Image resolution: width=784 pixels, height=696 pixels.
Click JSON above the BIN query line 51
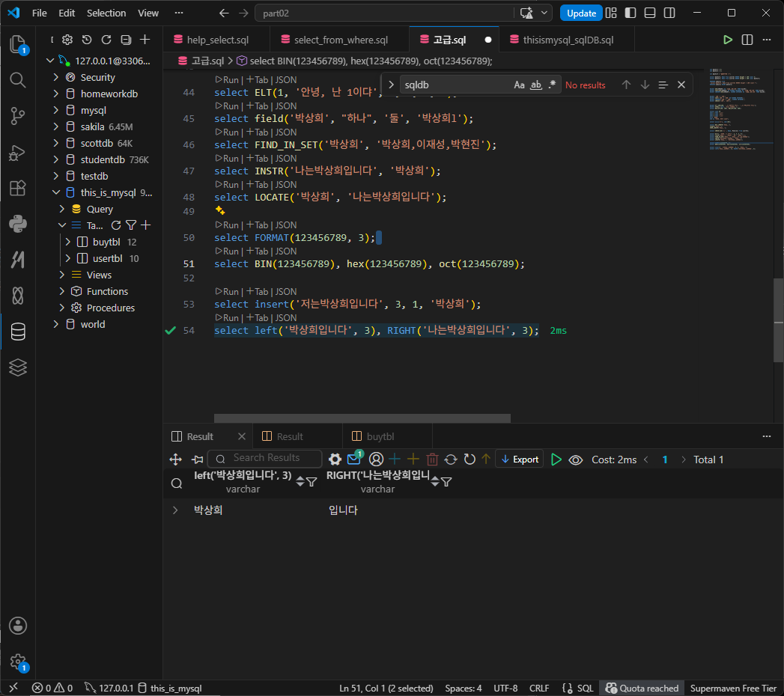click(x=286, y=251)
